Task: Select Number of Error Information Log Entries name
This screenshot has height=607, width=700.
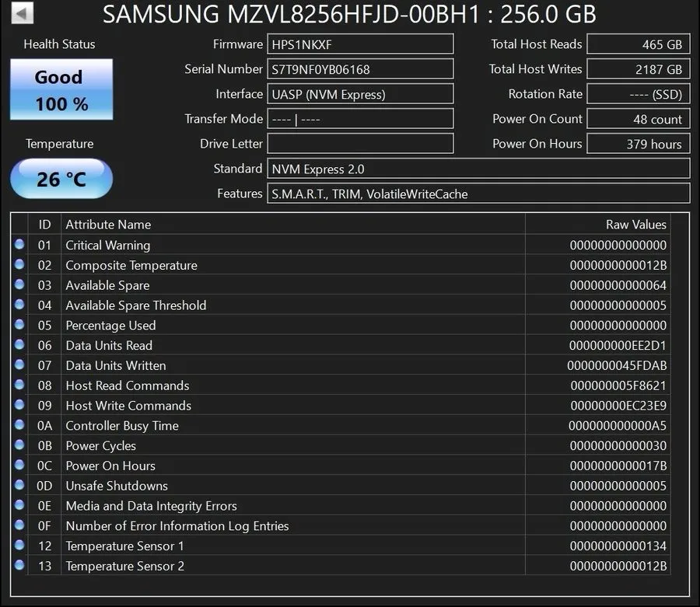Action: (177, 526)
